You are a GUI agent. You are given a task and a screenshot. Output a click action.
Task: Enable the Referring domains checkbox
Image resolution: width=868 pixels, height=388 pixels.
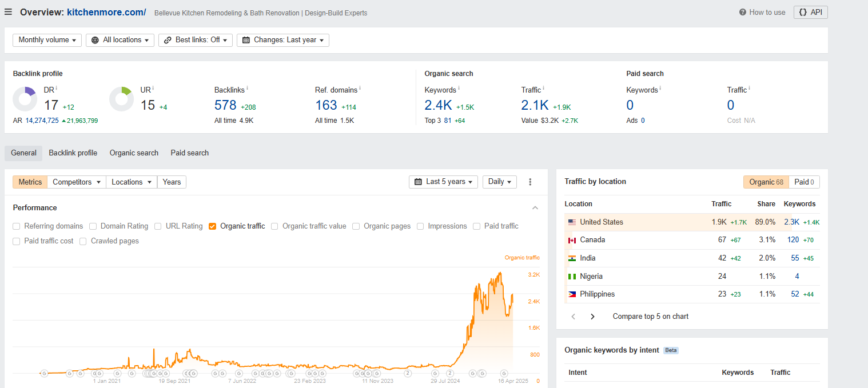click(17, 226)
